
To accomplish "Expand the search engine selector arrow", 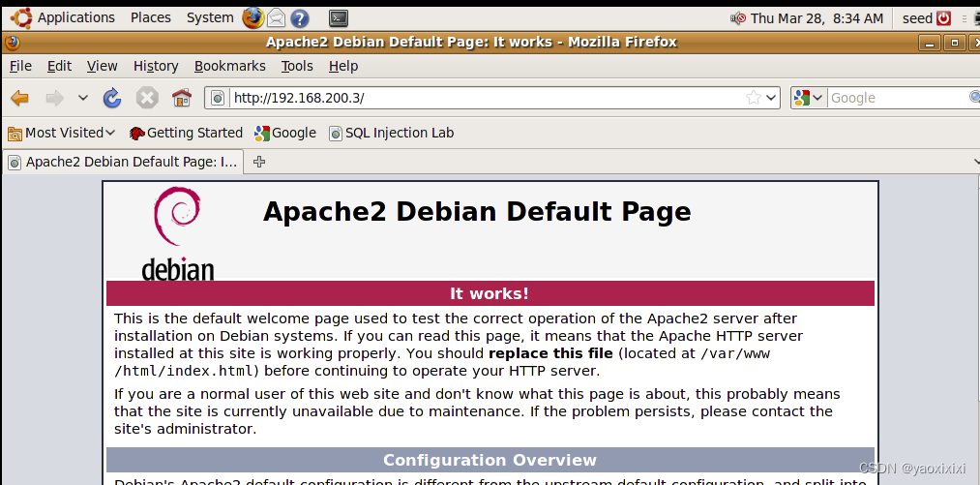I will point(817,98).
